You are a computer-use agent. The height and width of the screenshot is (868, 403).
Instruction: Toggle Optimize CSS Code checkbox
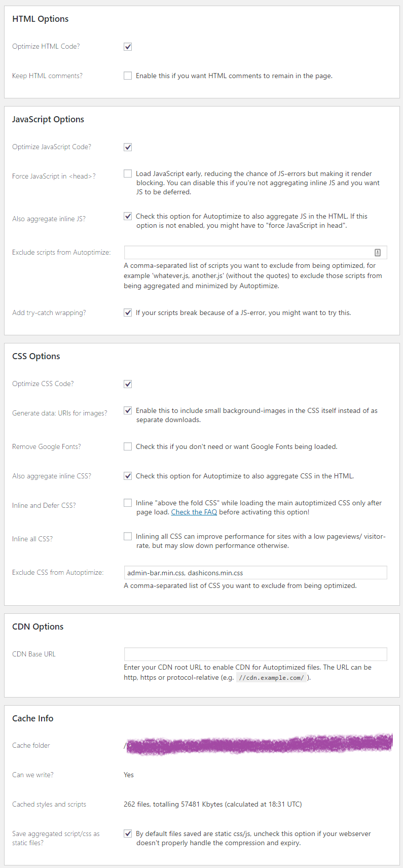point(128,384)
